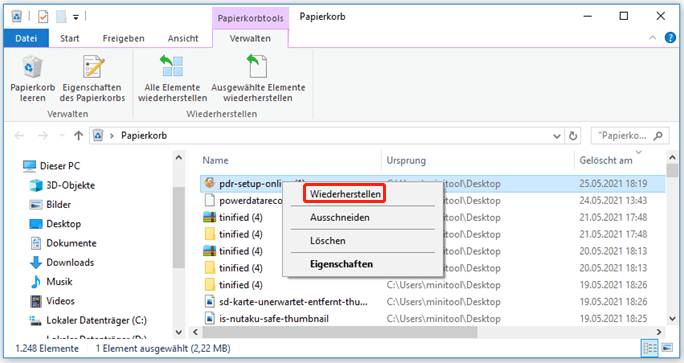Switch to the Freigeben tab
684x363 pixels.
[123, 38]
